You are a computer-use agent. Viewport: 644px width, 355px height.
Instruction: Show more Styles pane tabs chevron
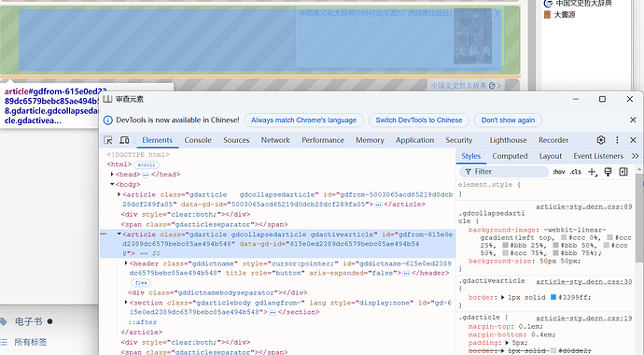click(x=635, y=156)
